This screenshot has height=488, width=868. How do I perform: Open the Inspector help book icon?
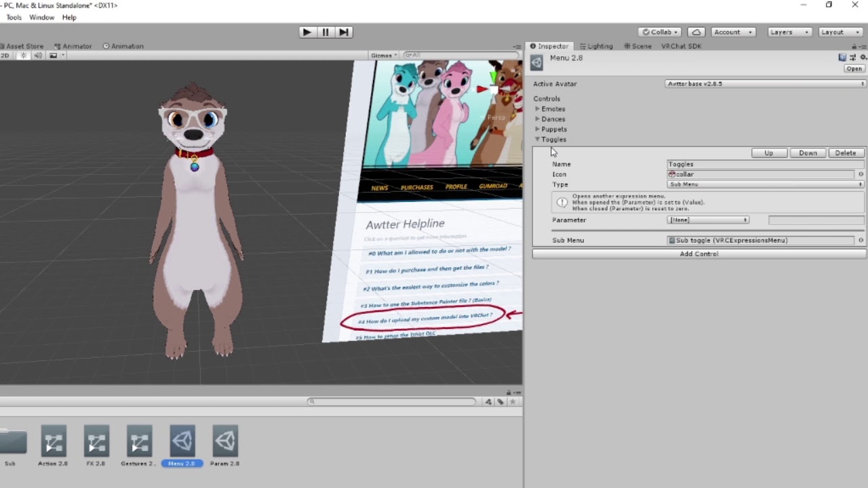point(842,58)
